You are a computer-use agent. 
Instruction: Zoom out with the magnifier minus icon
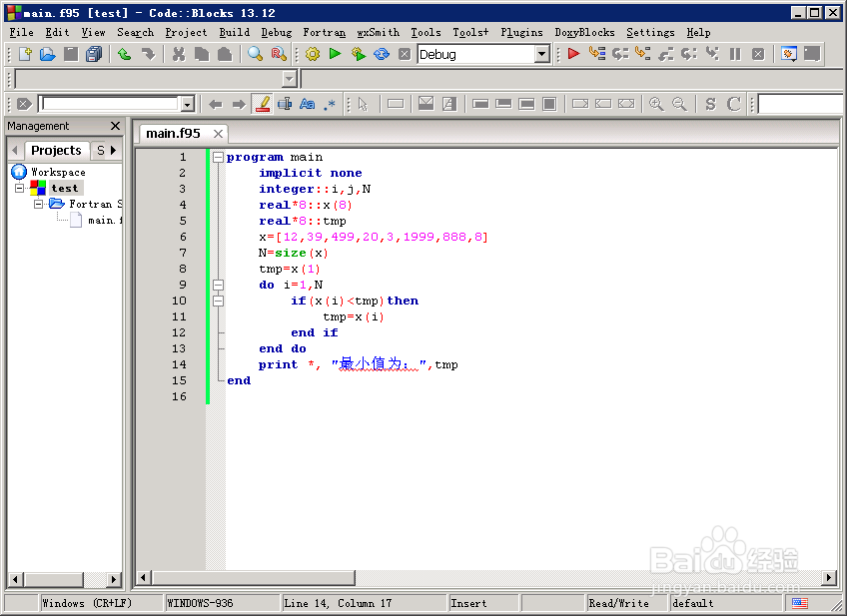pyautogui.click(x=679, y=104)
